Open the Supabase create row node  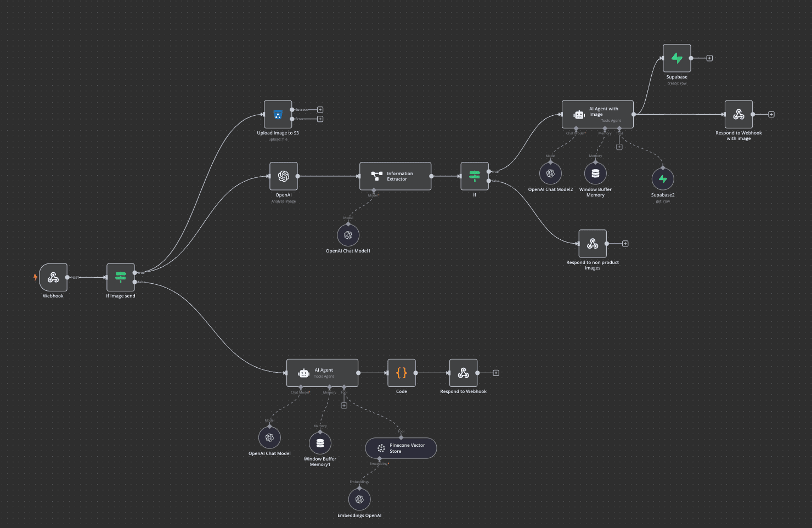tap(677, 58)
